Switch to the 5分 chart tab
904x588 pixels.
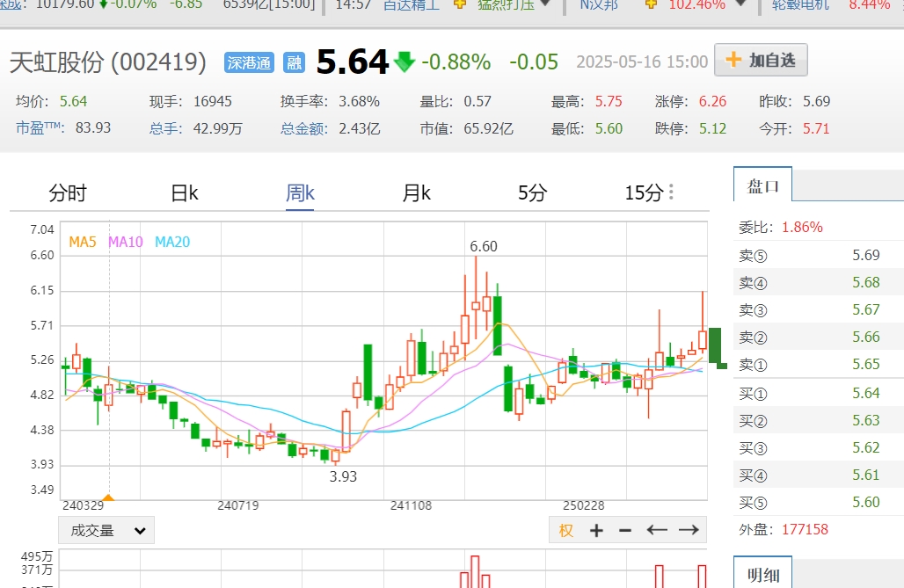(x=532, y=192)
